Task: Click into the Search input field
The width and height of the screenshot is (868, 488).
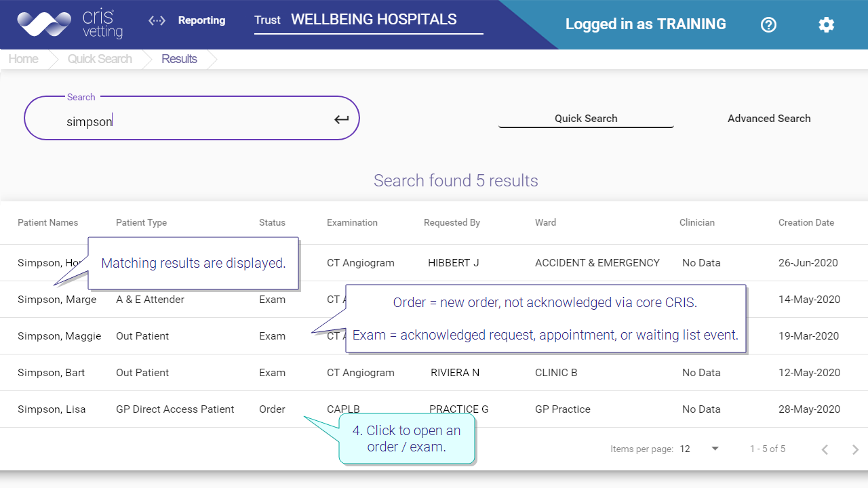Action: click(191, 118)
